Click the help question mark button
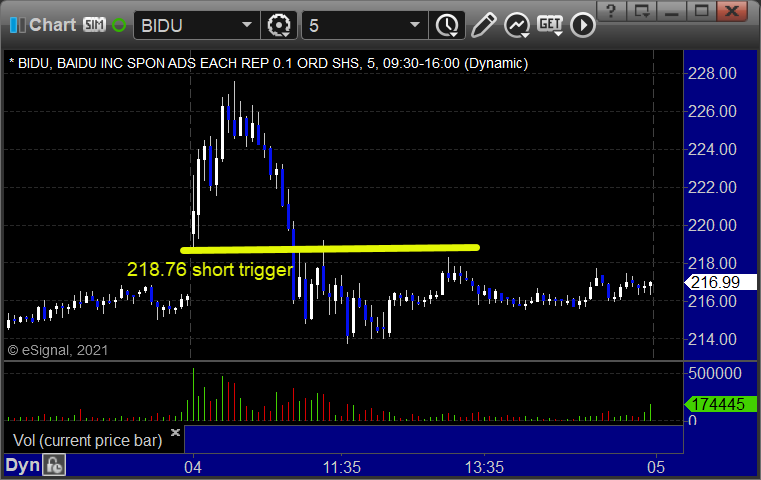The image size is (761, 480). tap(612, 11)
